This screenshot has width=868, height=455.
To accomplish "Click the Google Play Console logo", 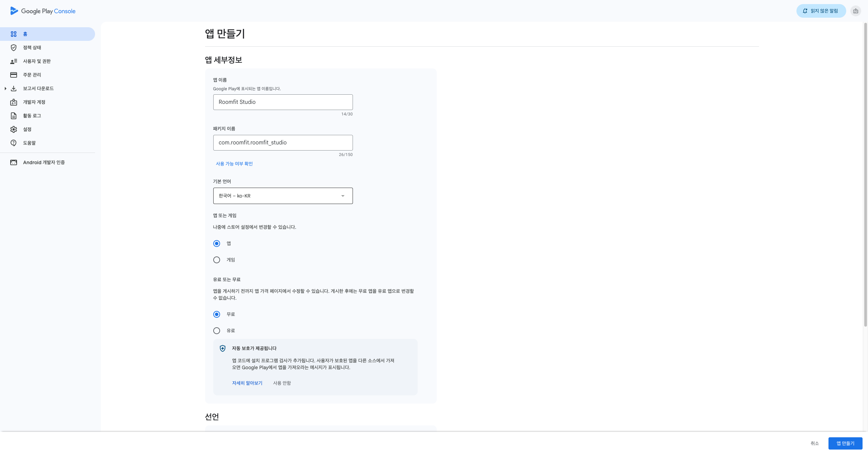I will tap(43, 11).
